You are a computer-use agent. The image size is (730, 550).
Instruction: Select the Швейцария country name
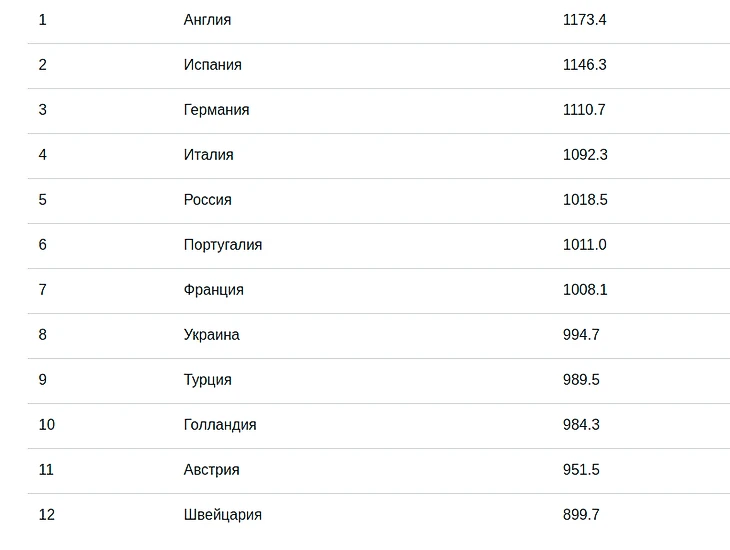222,515
